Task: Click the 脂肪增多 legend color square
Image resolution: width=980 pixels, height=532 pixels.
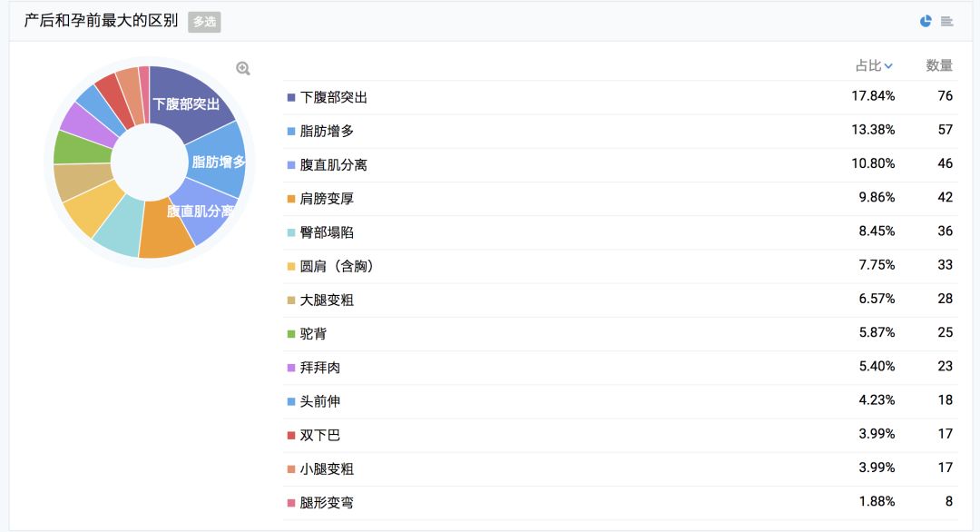Action: [290, 132]
